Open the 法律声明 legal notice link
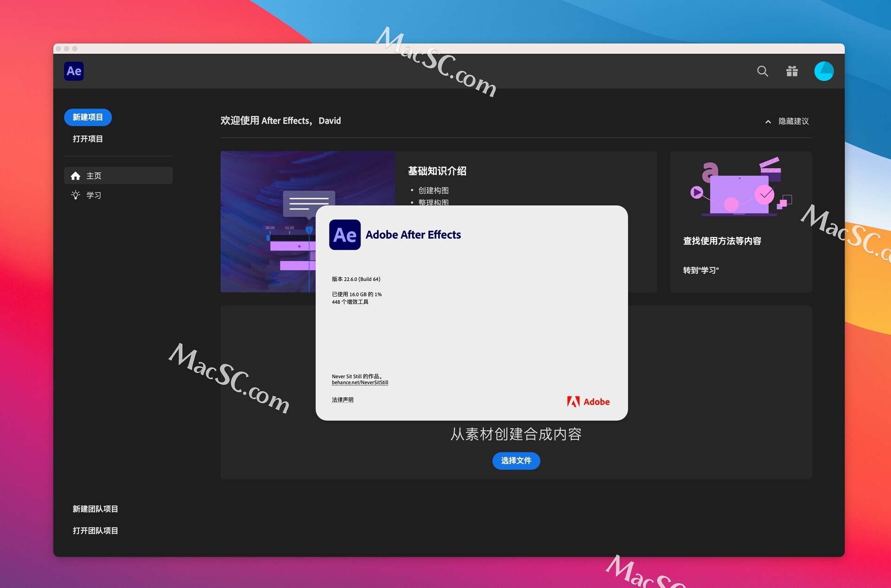 click(x=342, y=400)
